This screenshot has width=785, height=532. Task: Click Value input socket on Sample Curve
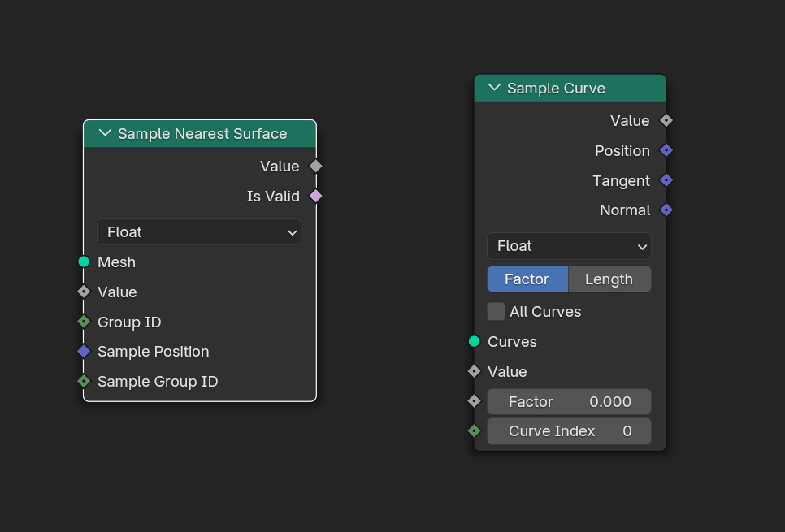pyautogui.click(x=474, y=371)
